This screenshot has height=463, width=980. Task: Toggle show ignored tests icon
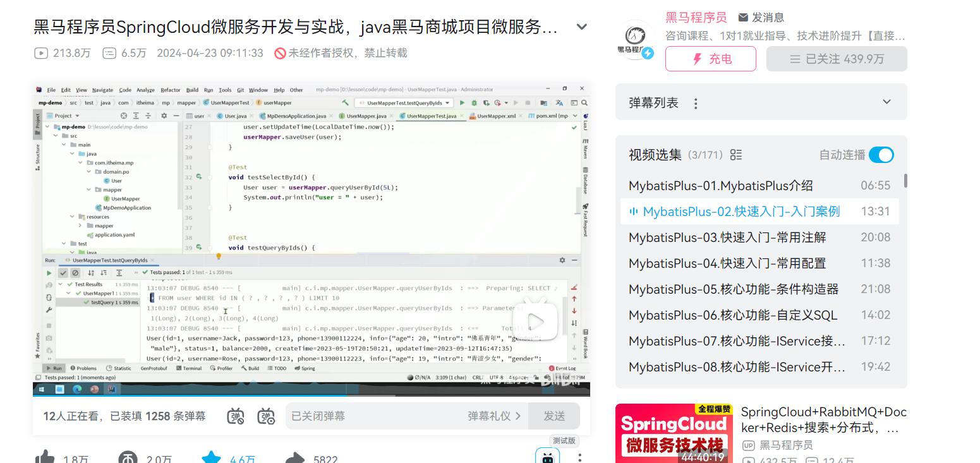pyautogui.click(x=75, y=273)
